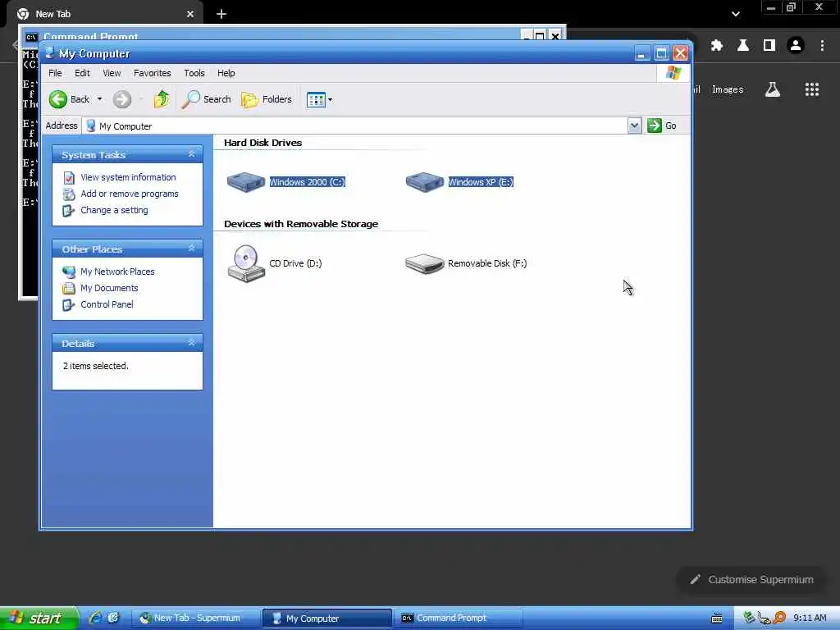Open the Favorites menu
The image size is (840, 630).
[152, 73]
